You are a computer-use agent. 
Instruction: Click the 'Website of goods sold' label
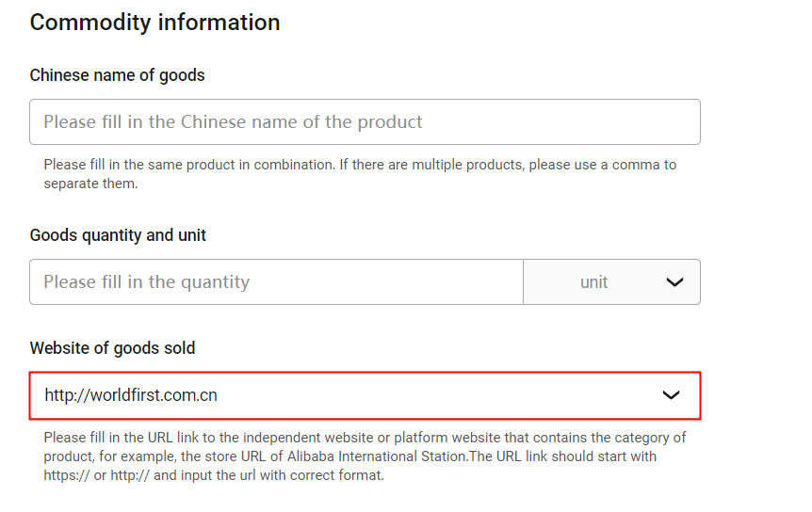[x=112, y=348]
